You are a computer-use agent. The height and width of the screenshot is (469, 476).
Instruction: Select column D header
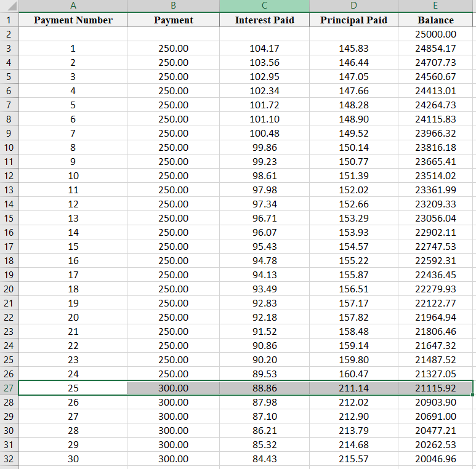[353, 6]
